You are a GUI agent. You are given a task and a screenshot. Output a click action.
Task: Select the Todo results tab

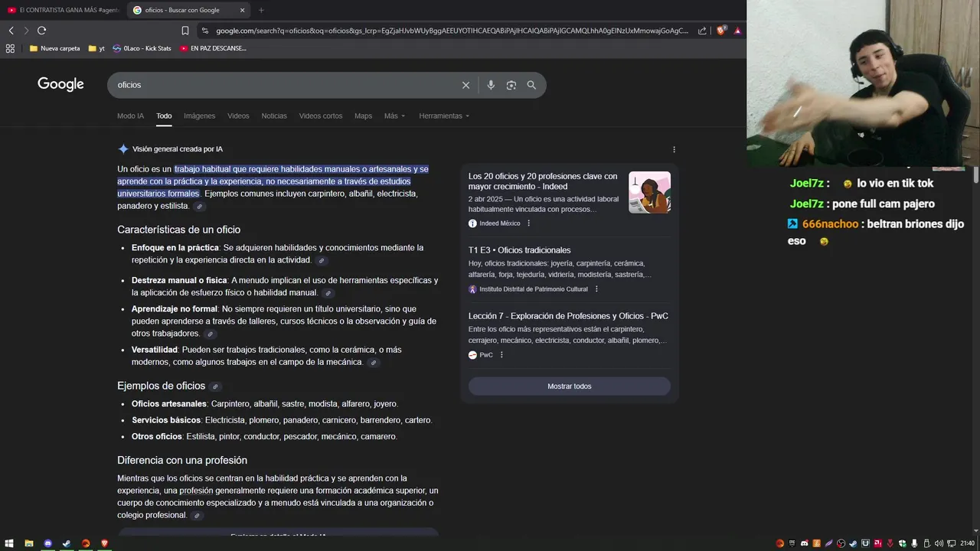[164, 116]
